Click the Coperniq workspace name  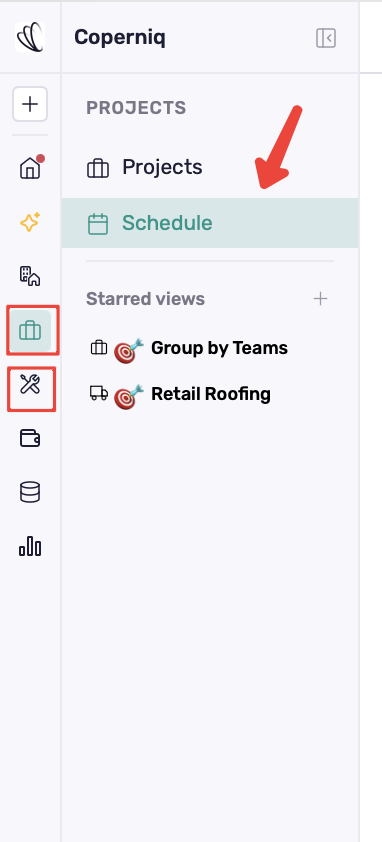(x=120, y=38)
